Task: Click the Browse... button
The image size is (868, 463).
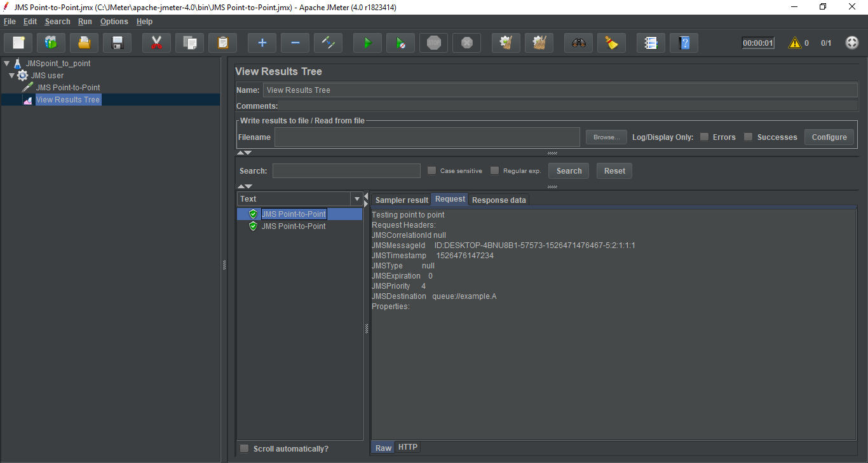Action: click(x=606, y=137)
